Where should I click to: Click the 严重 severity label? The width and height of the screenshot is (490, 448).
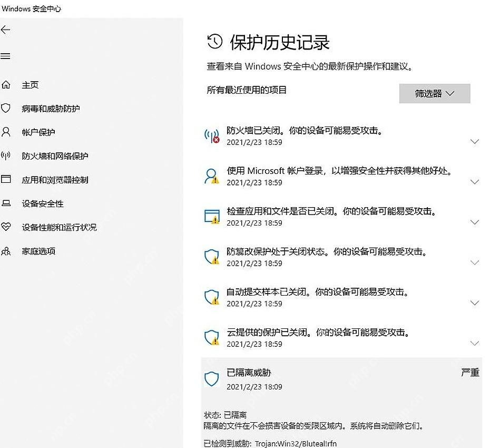[x=471, y=372]
